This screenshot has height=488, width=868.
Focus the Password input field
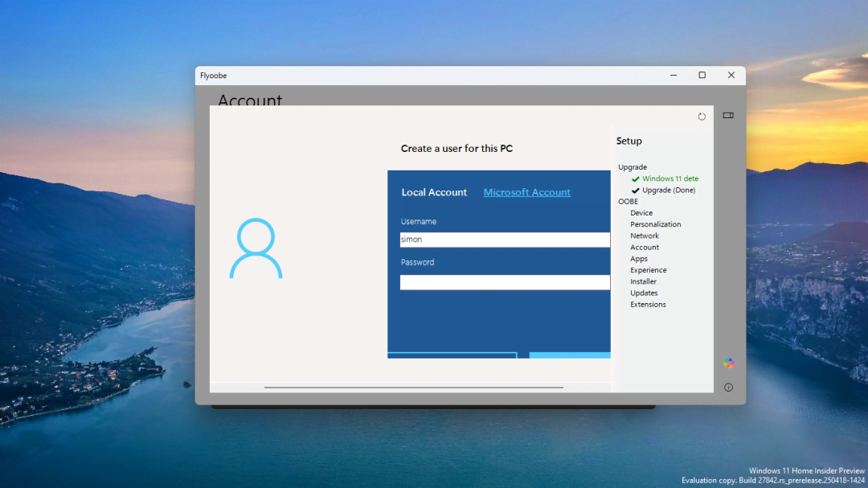click(505, 282)
